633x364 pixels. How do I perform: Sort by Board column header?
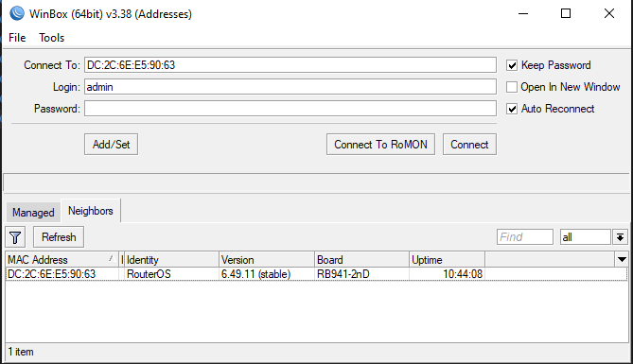(x=361, y=259)
